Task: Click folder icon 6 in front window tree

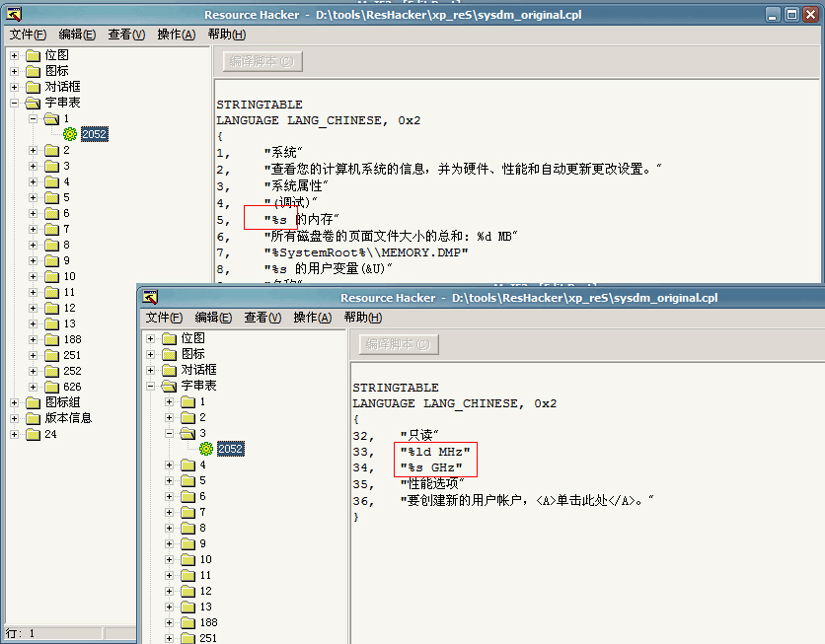Action: point(187,497)
